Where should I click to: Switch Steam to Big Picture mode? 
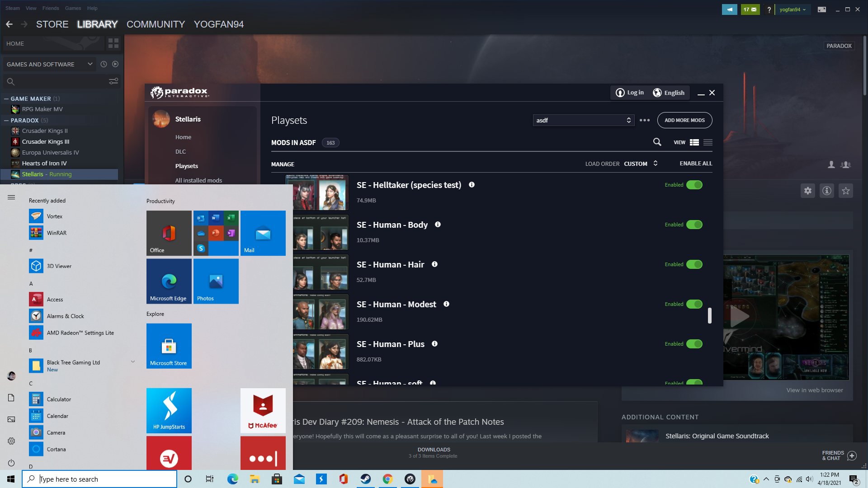point(822,9)
